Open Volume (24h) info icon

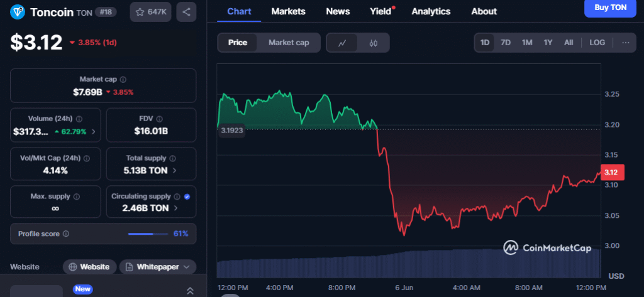[79, 119]
